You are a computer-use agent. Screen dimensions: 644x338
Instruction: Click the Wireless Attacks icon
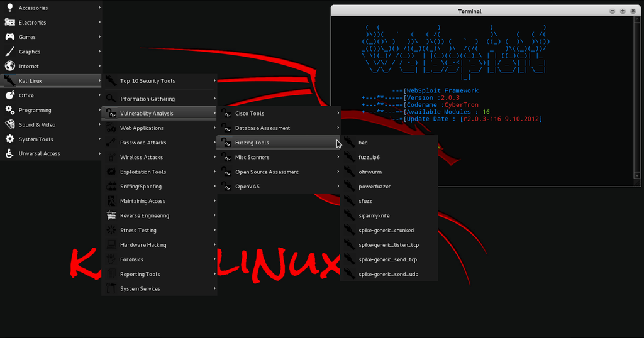[x=111, y=157]
